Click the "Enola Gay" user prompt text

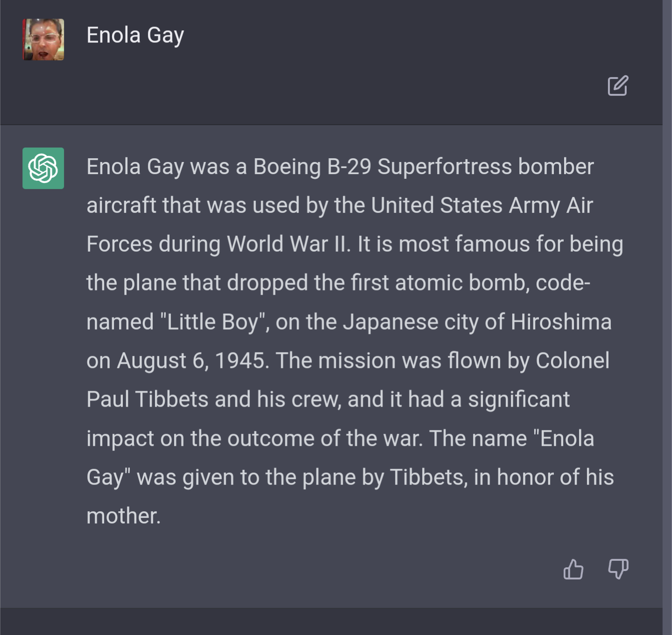(x=135, y=35)
